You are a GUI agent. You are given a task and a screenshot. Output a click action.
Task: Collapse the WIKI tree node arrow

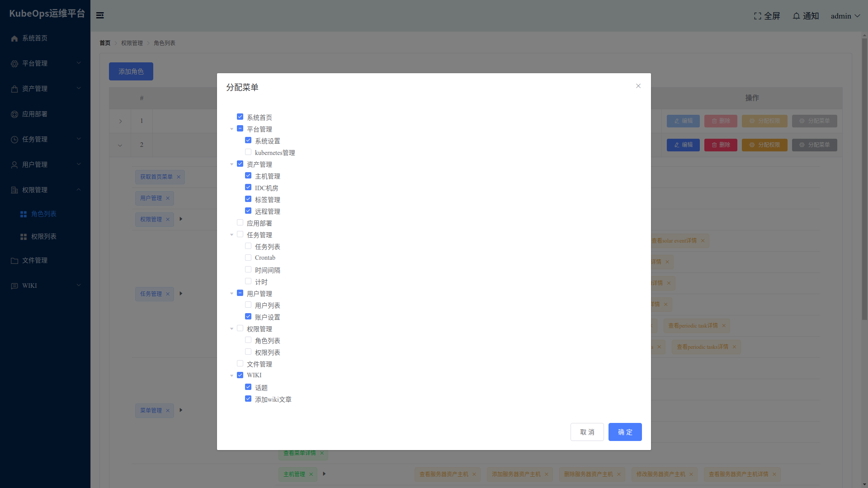pyautogui.click(x=232, y=375)
